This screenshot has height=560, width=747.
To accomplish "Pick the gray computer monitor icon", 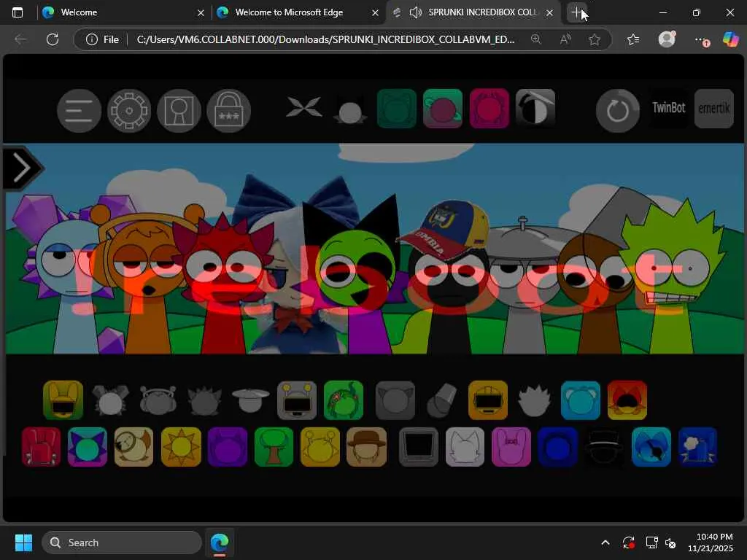I will [418, 447].
